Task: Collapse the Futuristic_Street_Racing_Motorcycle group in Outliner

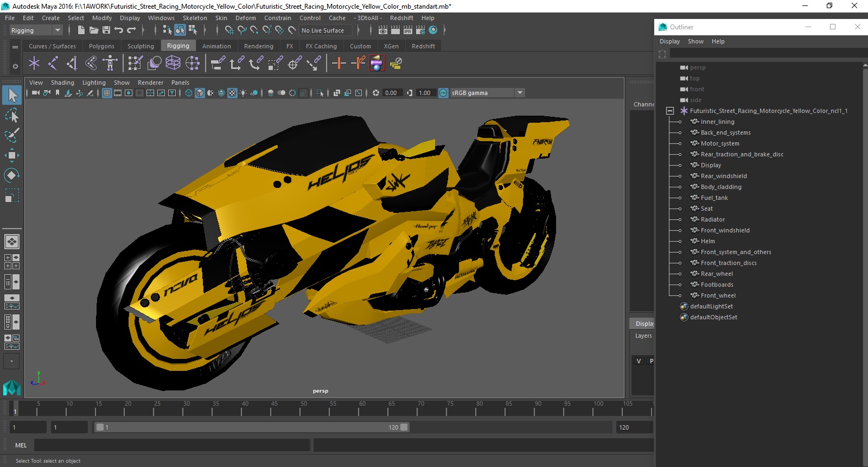Action: [670, 111]
